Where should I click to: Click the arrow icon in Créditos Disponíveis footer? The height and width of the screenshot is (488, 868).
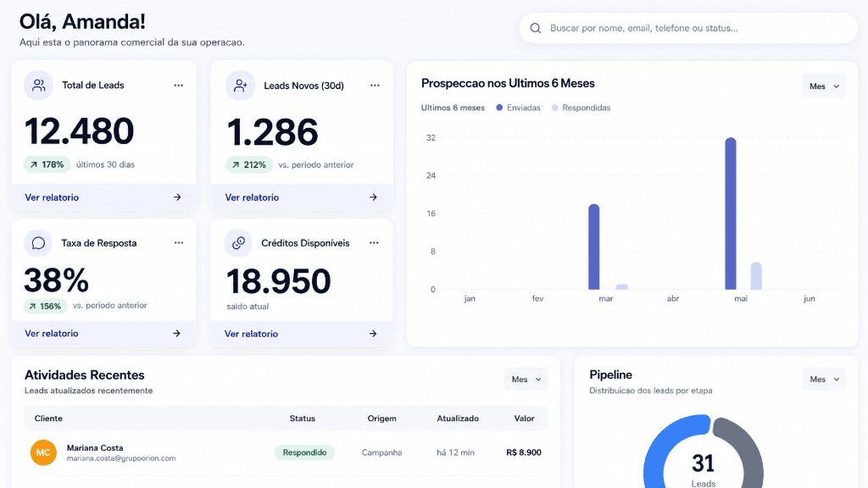[373, 334]
